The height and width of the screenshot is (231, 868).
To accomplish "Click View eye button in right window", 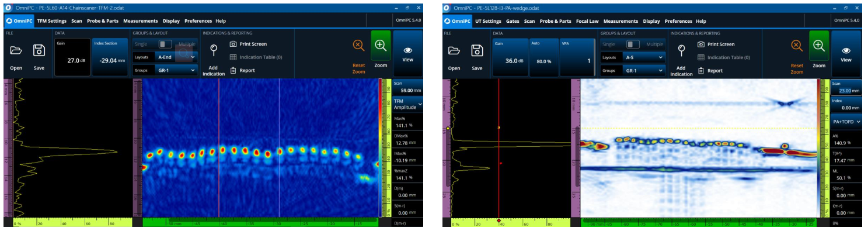I will pos(846,54).
